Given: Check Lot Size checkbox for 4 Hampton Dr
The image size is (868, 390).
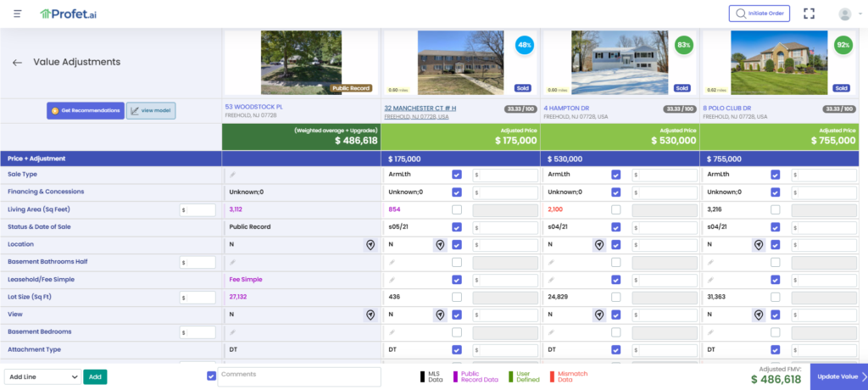Looking at the screenshot, I should coord(616,297).
